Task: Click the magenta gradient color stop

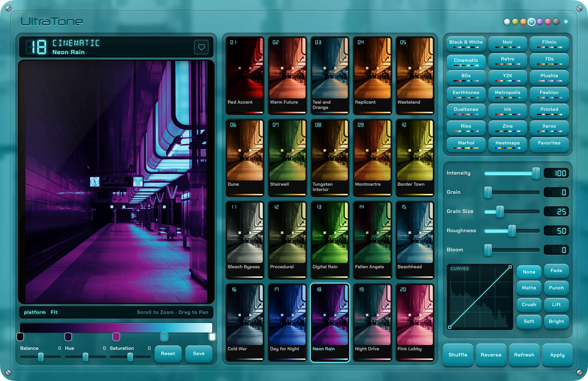Action: [x=116, y=337]
